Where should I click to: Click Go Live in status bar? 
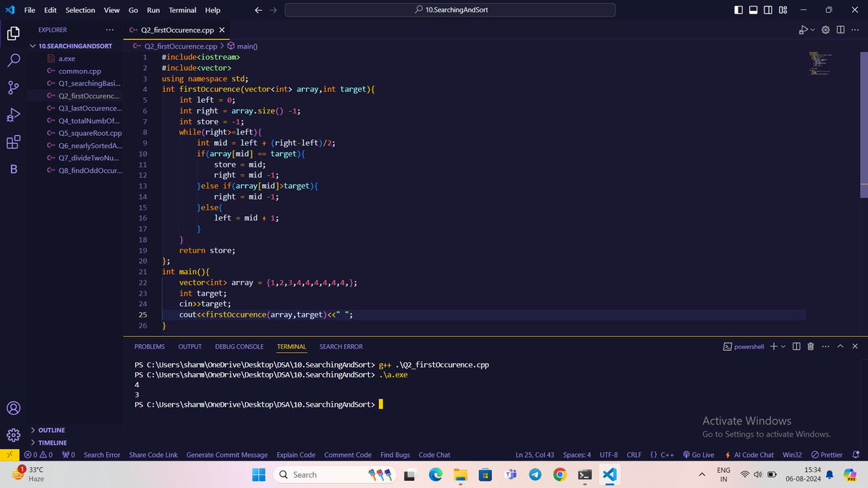coord(697,455)
